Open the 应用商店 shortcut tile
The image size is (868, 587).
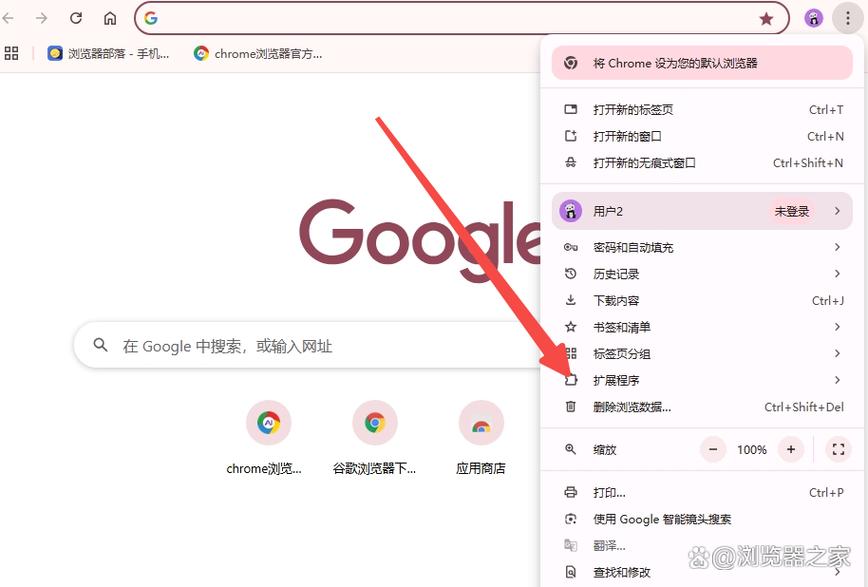(480, 439)
